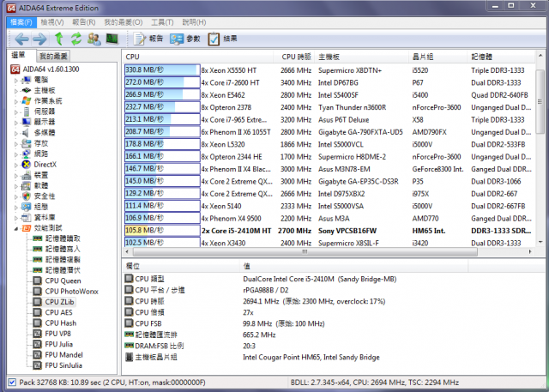The width and height of the screenshot is (549, 392).
Task: Click the 記憶體 column header
Action: (501, 57)
